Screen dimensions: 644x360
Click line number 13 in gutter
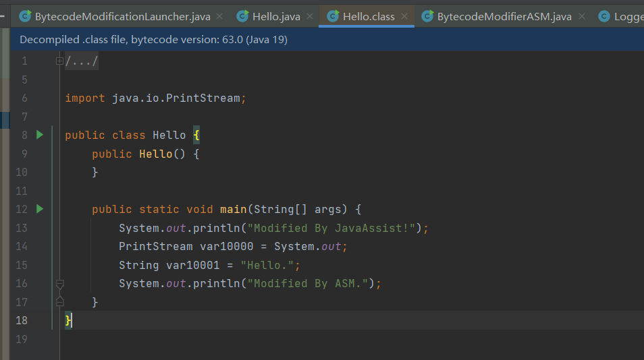click(22, 228)
